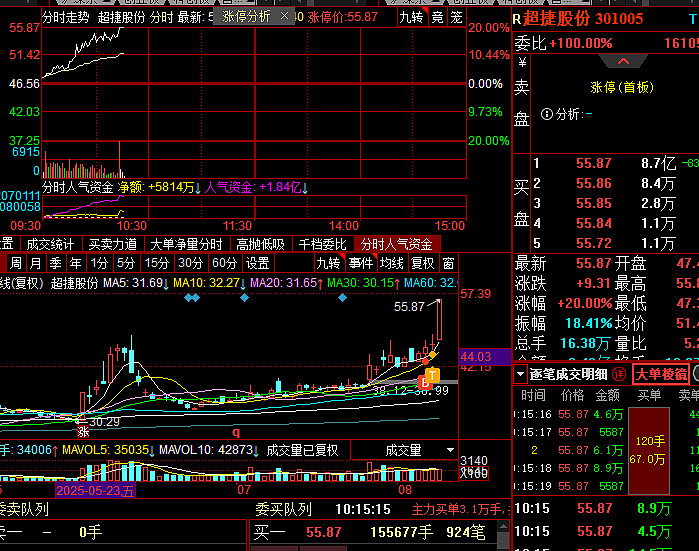
Task: Select buy level 4 price 55.84
Action: click(593, 223)
